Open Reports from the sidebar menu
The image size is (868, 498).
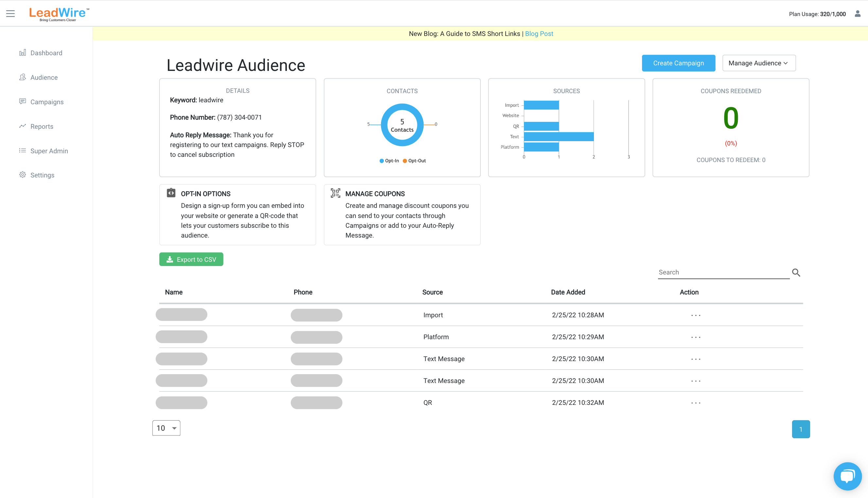click(42, 126)
